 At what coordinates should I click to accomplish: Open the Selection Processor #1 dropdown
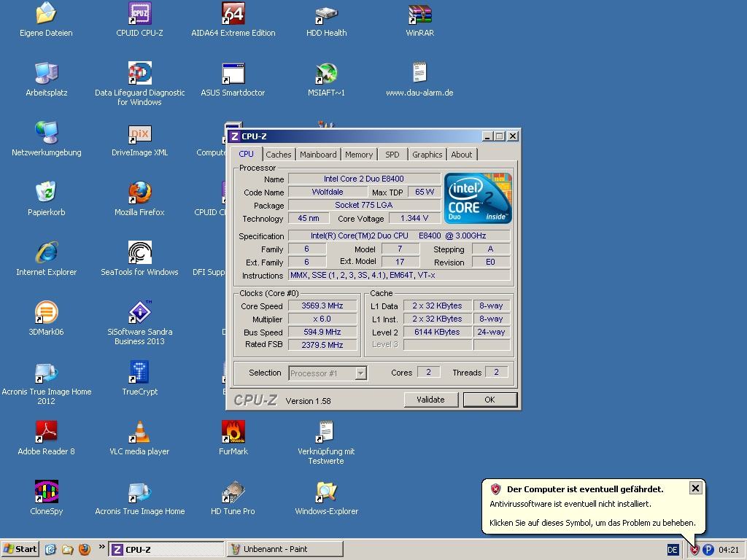328,373
